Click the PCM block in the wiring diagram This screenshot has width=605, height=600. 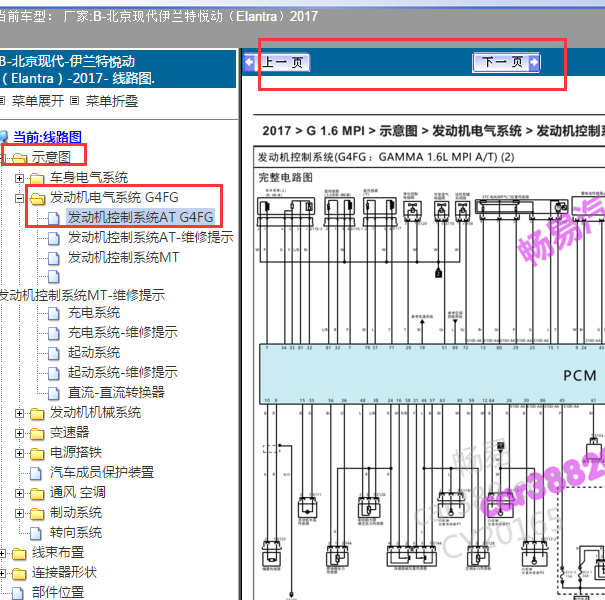pos(432,374)
